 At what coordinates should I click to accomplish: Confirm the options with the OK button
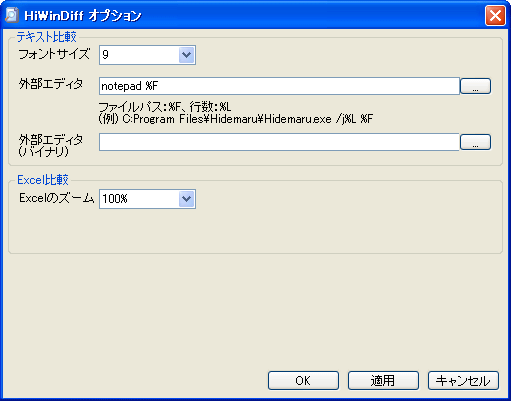[303, 380]
